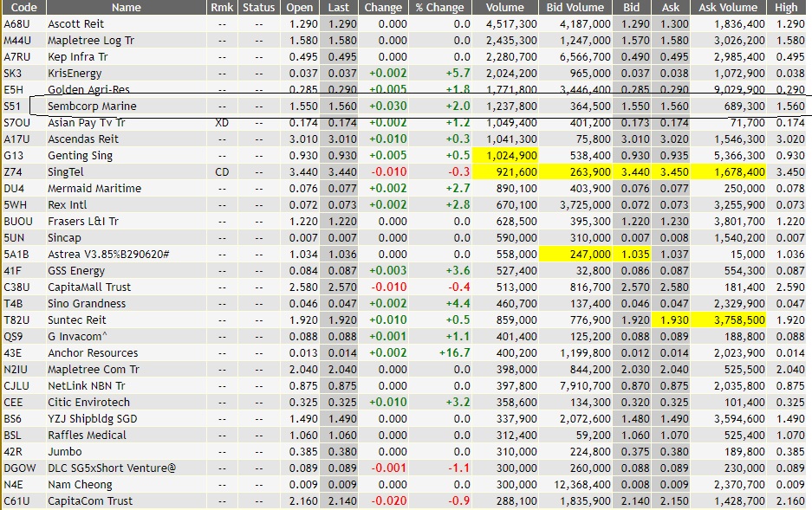The image size is (812, 510).
Task: Select the Sembcorp Marine row name
Action: 92,106
